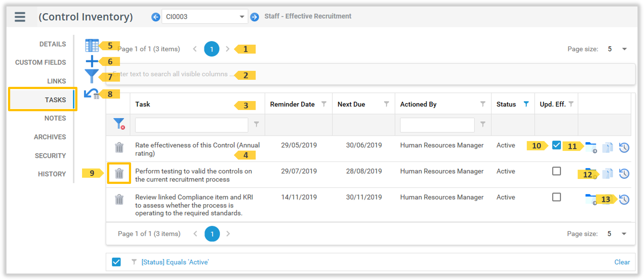Go to previous record with left arrow
This screenshot has height=280, width=644.
(x=156, y=17)
